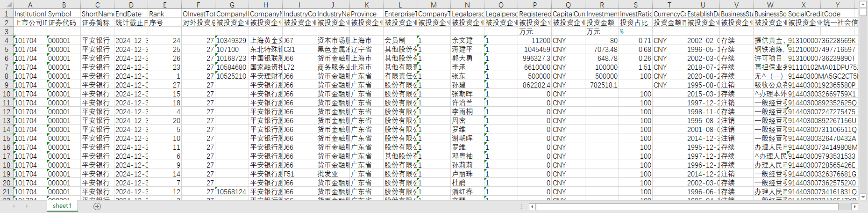Click the legal person cell 谢朝晖
The width and height of the screenshot is (868, 213).
point(467,139)
